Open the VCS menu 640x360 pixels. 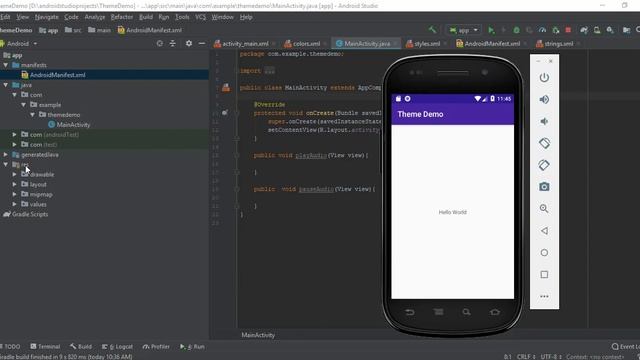[x=200, y=17]
